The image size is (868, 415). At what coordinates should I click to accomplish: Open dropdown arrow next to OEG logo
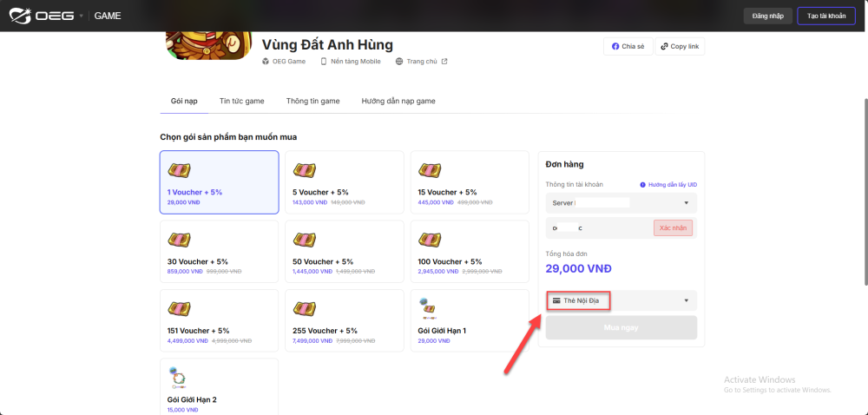[82, 16]
